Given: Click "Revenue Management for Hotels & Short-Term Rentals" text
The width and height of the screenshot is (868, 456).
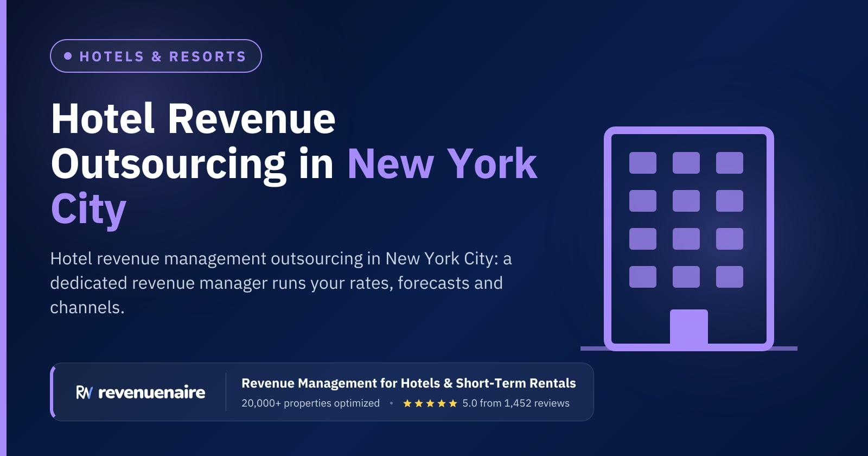Looking at the screenshot, I should tap(409, 383).
